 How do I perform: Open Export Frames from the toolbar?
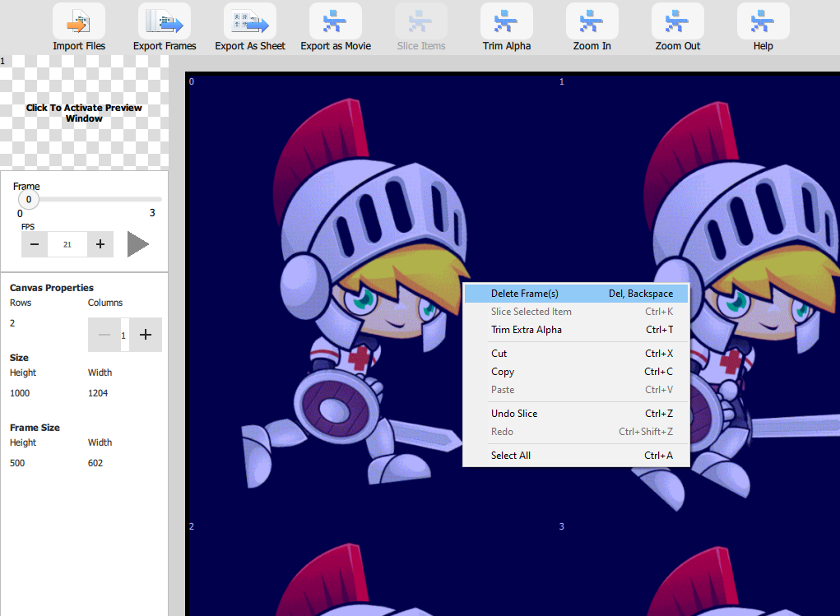165,21
